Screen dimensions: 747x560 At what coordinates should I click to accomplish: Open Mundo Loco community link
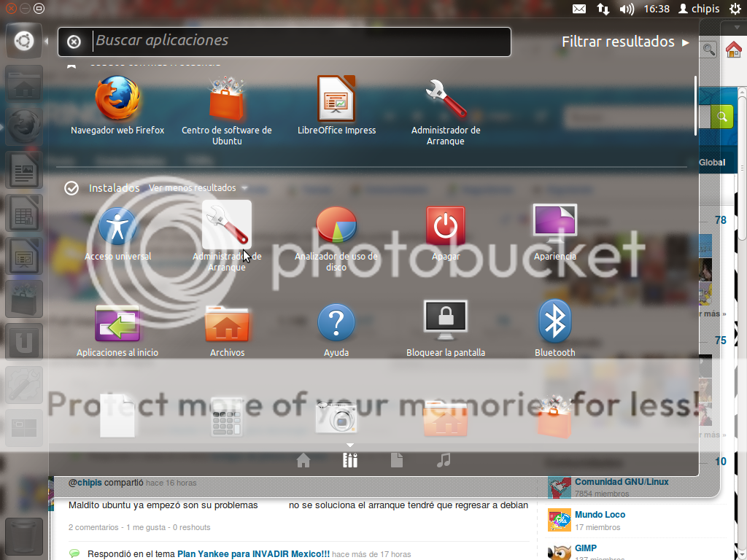pos(600,515)
